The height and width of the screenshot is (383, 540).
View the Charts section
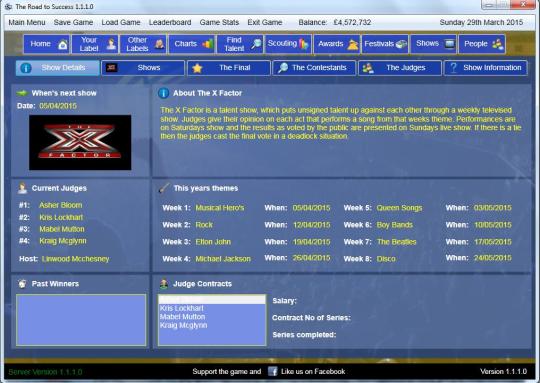[x=192, y=44]
